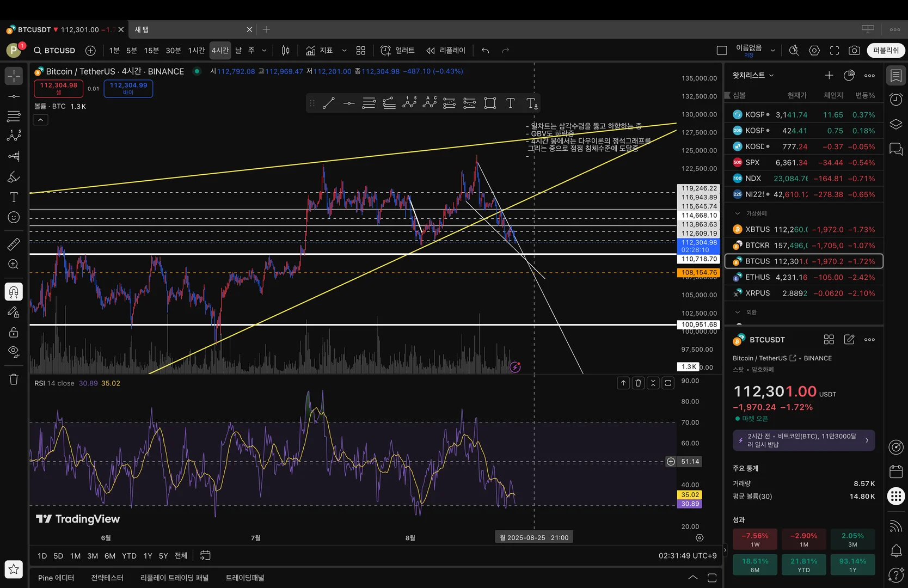Switch to the 1시간 timeframe

tap(196, 51)
